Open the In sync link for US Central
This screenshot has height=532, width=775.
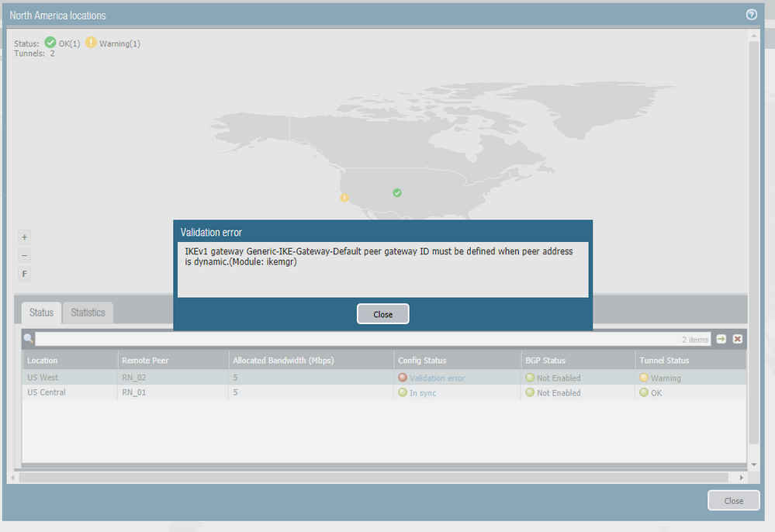[x=423, y=393]
